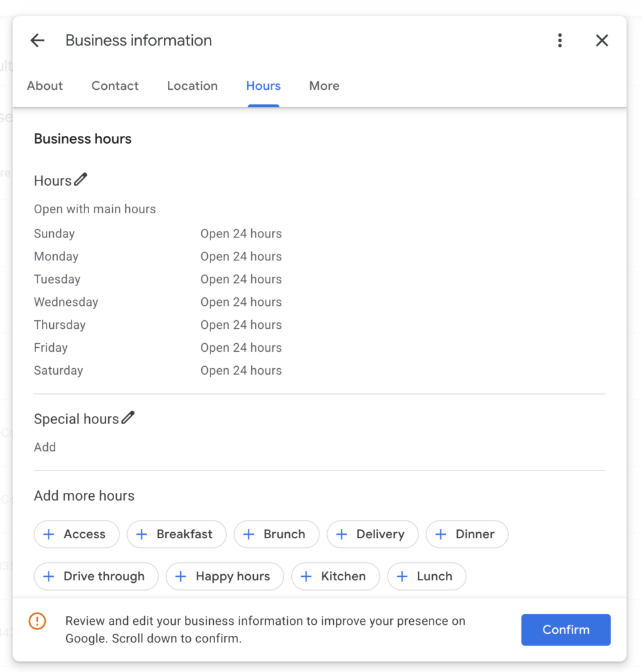The image size is (642, 672).
Task: Open the More tab
Action: (x=324, y=86)
